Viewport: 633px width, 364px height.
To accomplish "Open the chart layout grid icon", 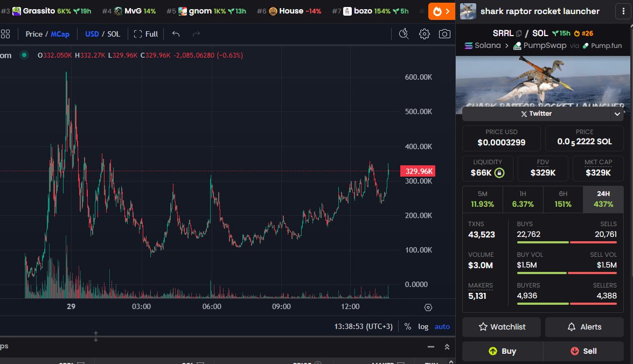I will [x=5, y=34].
